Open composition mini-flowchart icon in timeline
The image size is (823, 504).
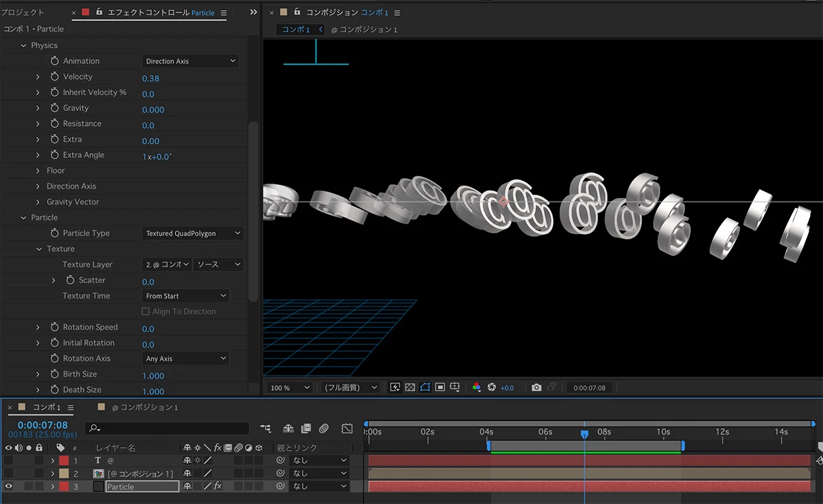(265, 429)
